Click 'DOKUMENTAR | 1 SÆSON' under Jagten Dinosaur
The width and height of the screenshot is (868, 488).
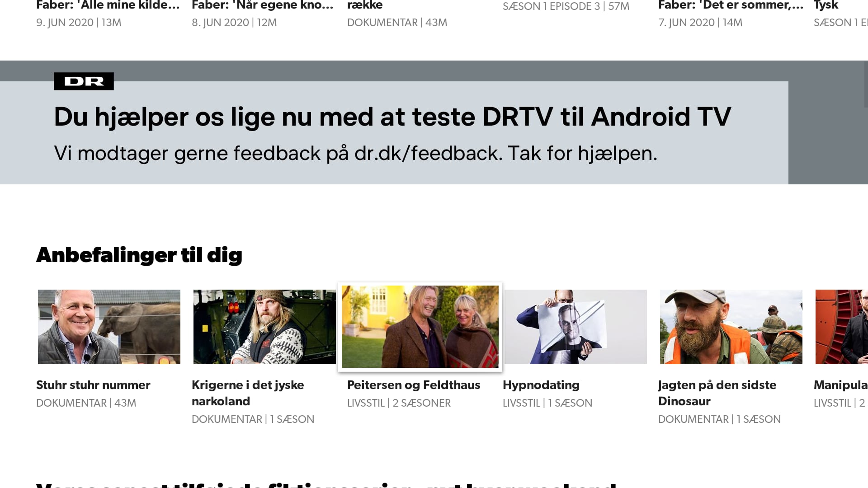coord(719,419)
